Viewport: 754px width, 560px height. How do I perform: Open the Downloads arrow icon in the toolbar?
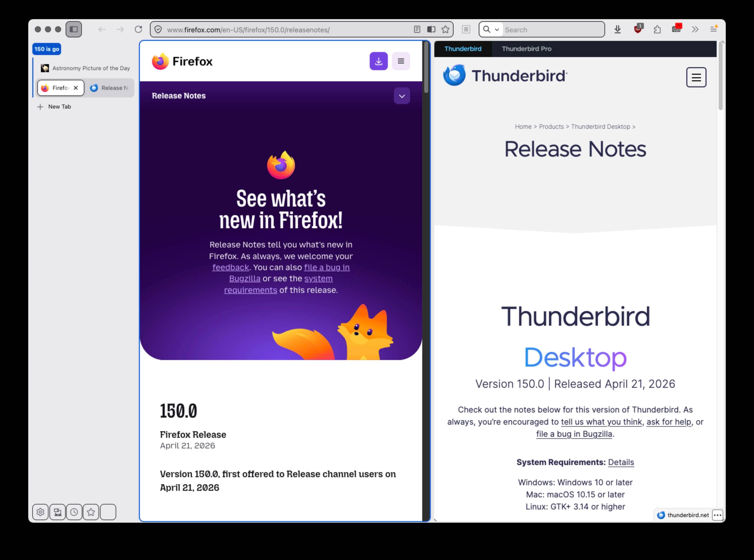point(618,30)
